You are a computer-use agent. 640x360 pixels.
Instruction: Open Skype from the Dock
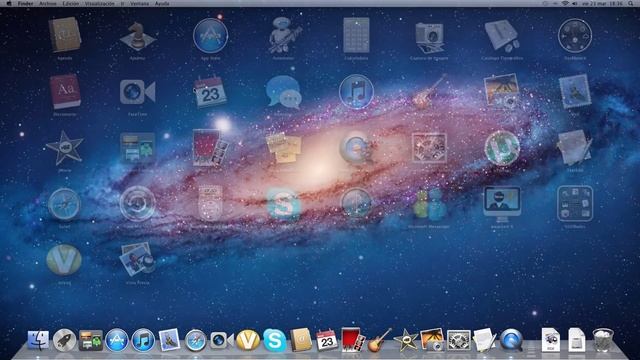tap(274, 340)
